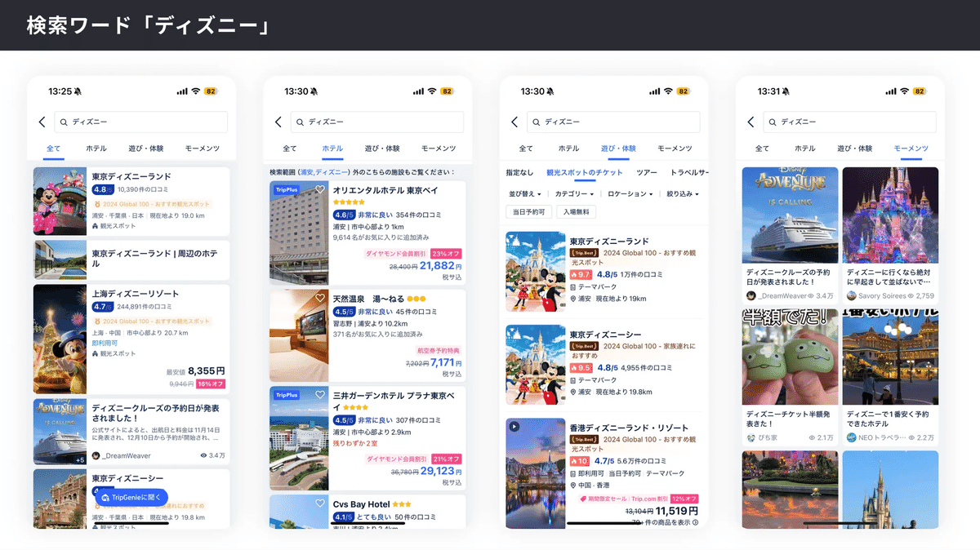The image size is (980, 550).
Task: Click 残りわずか 2 室 notice
Action: click(x=354, y=442)
